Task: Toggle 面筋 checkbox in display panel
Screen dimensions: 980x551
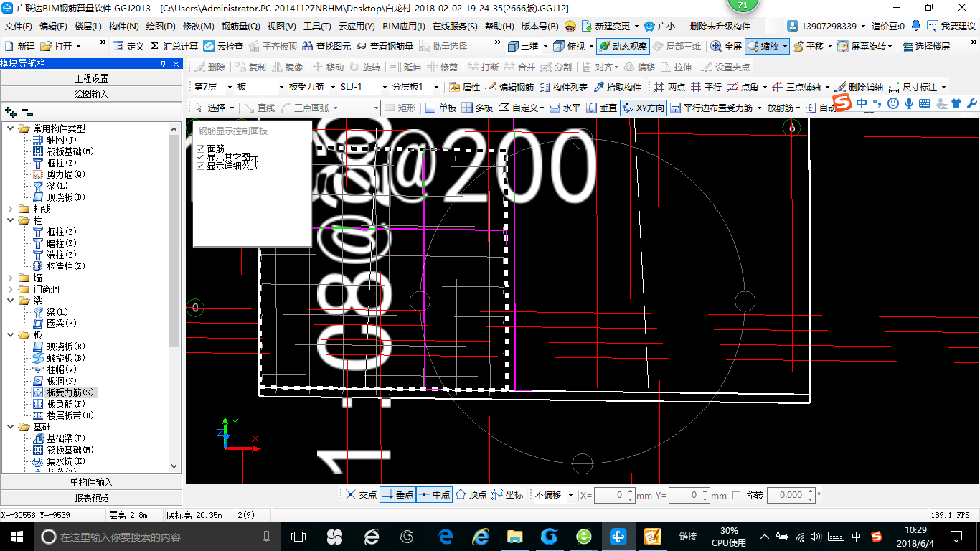Action: [x=201, y=149]
